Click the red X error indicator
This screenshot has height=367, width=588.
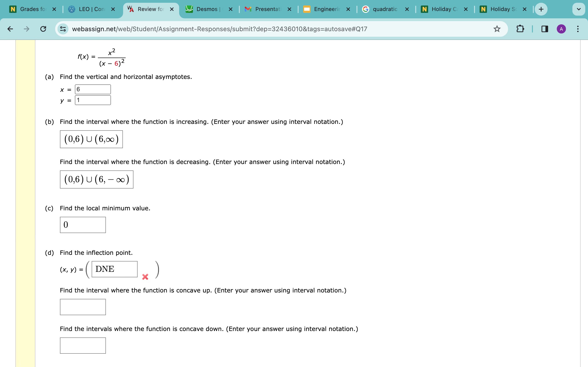click(x=145, y=276)
